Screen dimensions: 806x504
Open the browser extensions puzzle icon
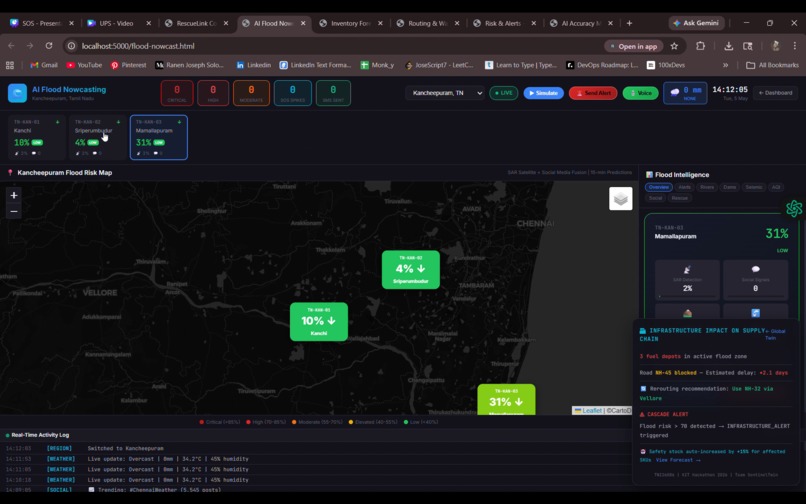[700, 46]
